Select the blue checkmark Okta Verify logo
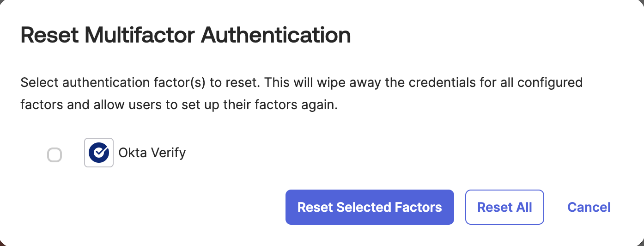This screenshot has width=644, height=246. (99, 153)
